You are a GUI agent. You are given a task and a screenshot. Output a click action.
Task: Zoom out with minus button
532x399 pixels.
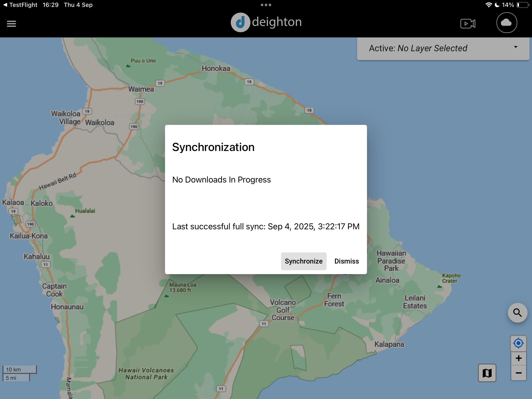click(518, 373)
